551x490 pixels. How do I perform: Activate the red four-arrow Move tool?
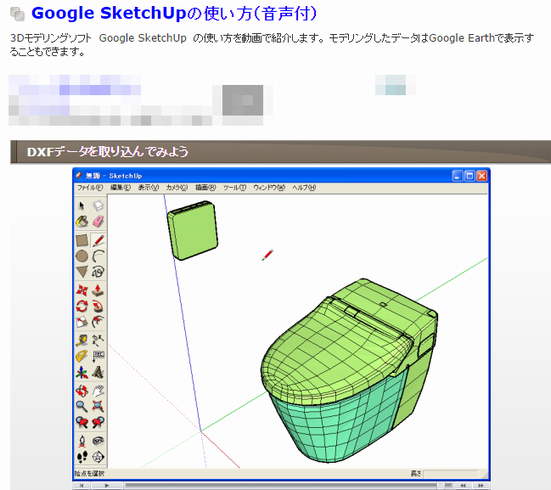pyautogui.click(x=82, y=290)
